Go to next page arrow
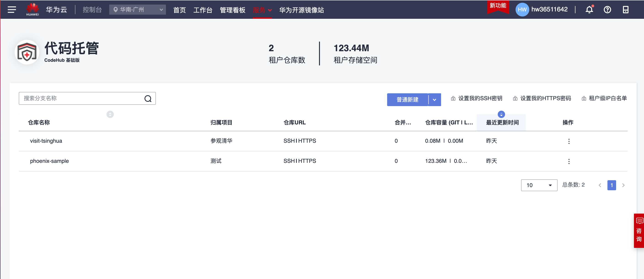Viewport: 644px width, 279px height. [623, 185]
